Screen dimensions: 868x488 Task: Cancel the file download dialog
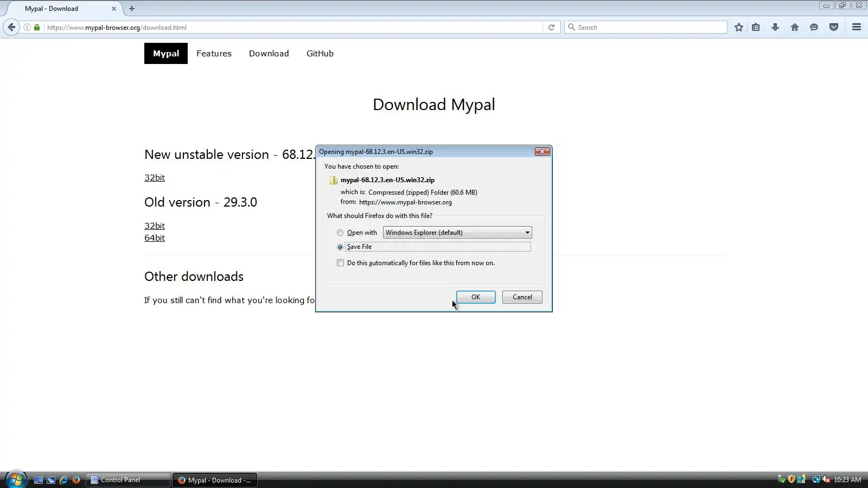click(x=522, y=297)
